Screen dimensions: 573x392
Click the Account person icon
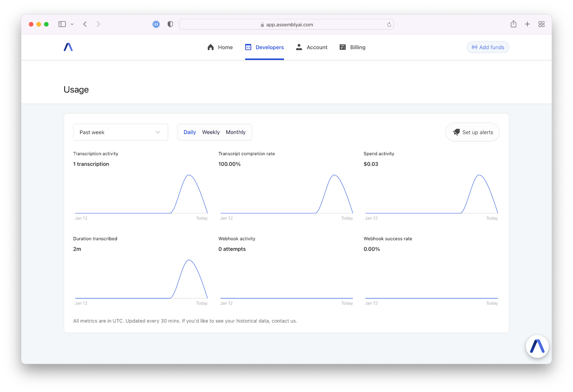pyautogui.click(x=299, y=47)
